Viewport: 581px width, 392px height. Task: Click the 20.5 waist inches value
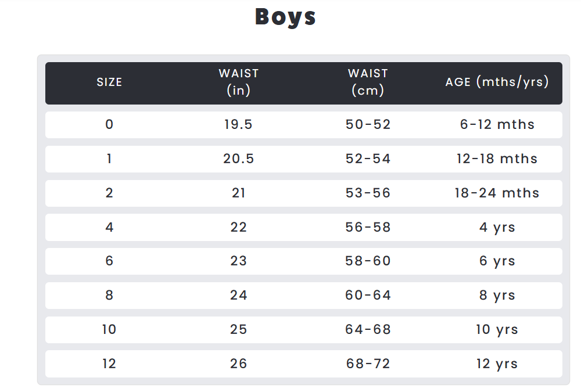[x=239, y=159]
